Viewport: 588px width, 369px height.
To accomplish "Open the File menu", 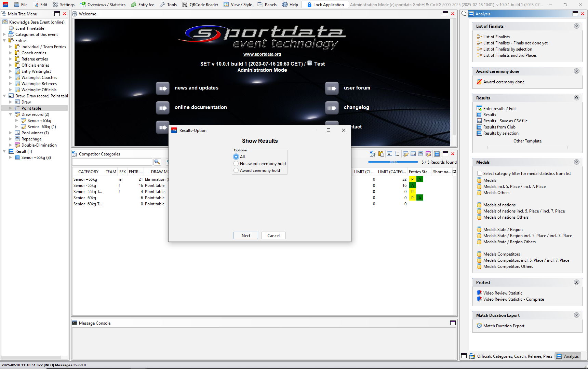I will tap(21, 4).
